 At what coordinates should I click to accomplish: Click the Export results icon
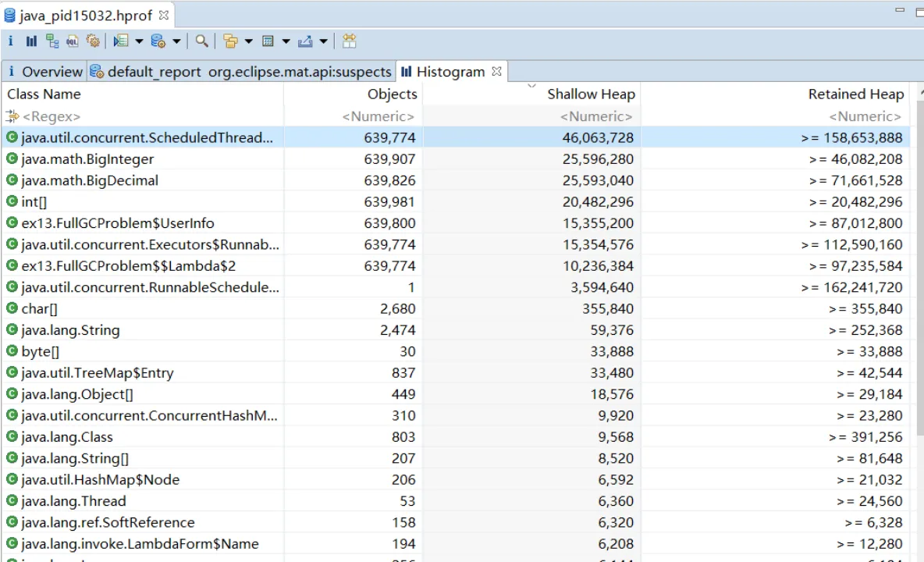pos(305,41)
